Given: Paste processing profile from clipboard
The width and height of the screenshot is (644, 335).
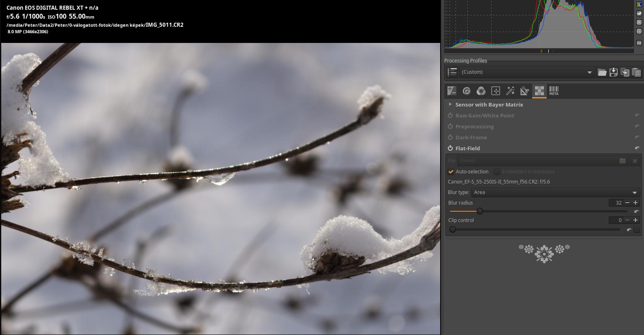Looking at the screenshot, I should [636, 73].
